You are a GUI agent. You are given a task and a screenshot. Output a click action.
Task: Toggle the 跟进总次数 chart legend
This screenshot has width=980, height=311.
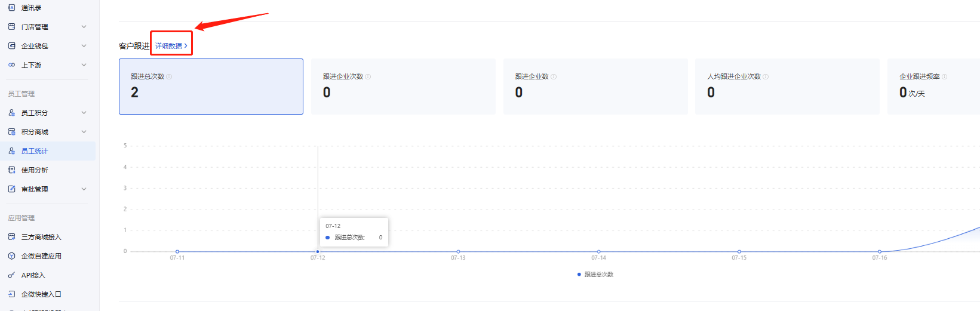tap(595, 275)
